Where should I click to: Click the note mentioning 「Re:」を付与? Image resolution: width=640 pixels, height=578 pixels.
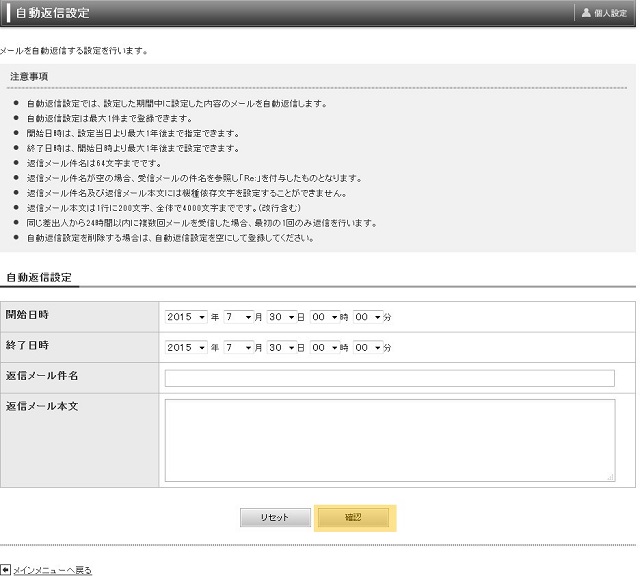click(x=194, y=178)
